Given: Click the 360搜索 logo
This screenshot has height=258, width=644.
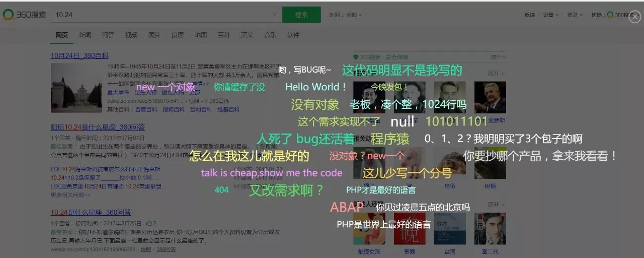Looking at the screenshot, I should tap(24, 15).
